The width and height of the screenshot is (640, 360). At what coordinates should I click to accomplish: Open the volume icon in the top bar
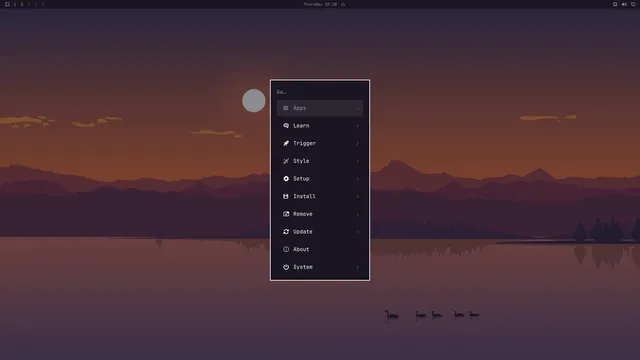(624, 4)
